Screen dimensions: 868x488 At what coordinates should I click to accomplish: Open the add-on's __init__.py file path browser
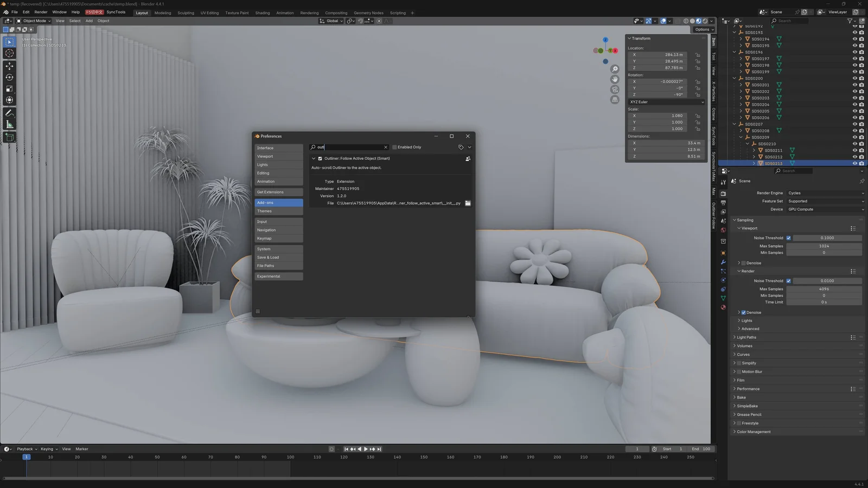pyautogui.click(x=468, y=203)
